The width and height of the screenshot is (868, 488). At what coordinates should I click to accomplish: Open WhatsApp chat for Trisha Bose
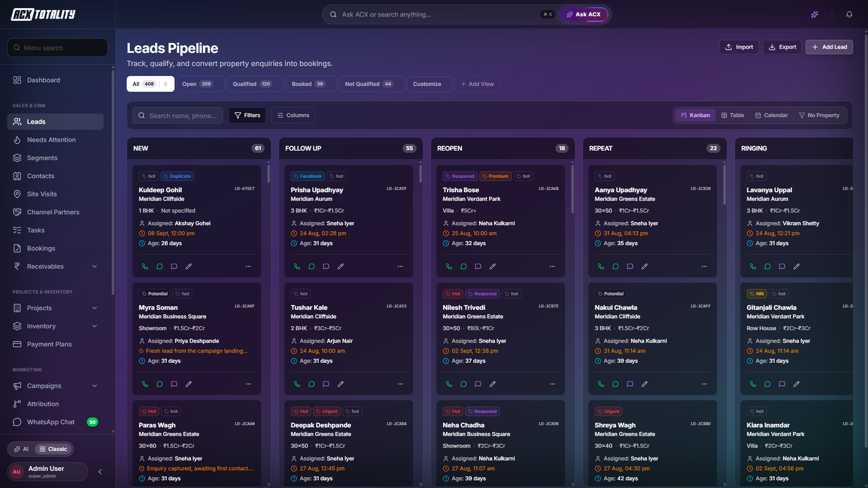pos(464,266)
